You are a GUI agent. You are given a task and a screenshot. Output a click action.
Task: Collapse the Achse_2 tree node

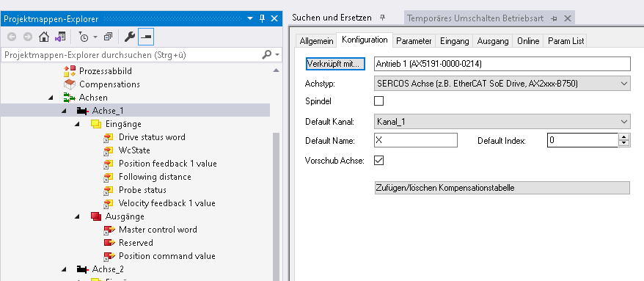click(x=64, y=269)
